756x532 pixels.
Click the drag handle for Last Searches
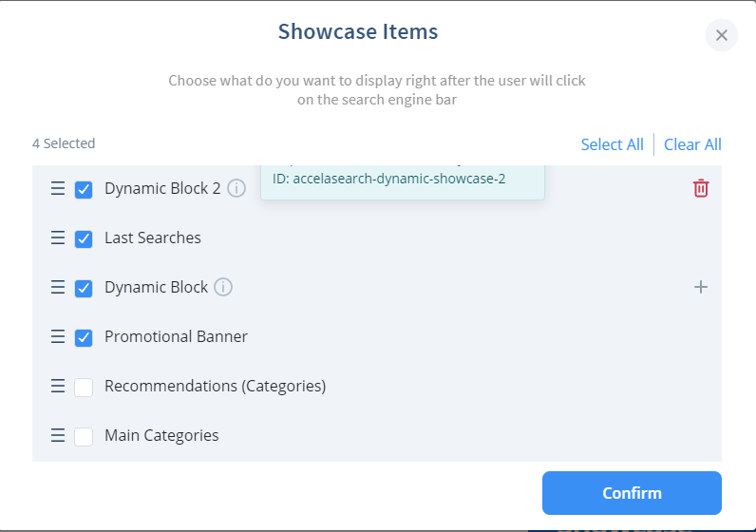[58, 237]
